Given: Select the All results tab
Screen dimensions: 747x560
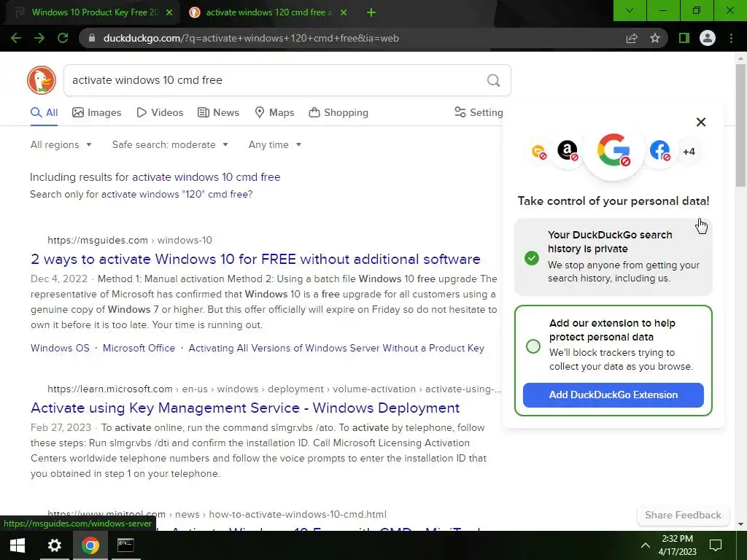Looking at the screenshot, I should [44, 113].
